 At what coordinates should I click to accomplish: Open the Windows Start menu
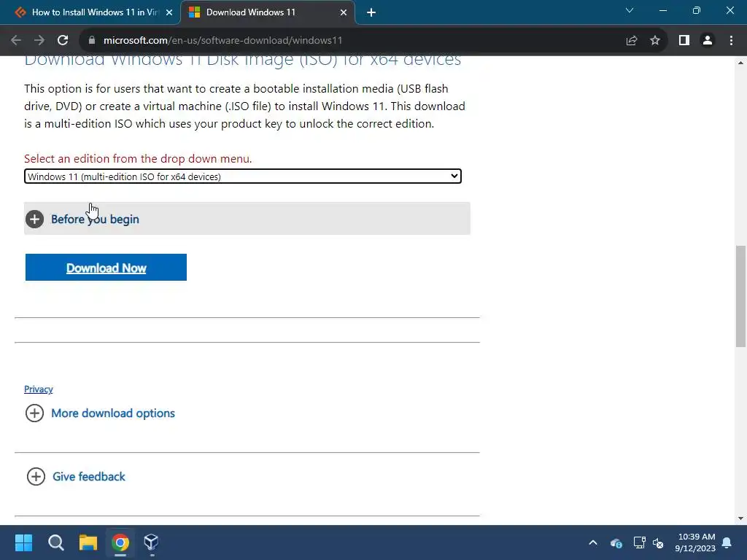23,542
